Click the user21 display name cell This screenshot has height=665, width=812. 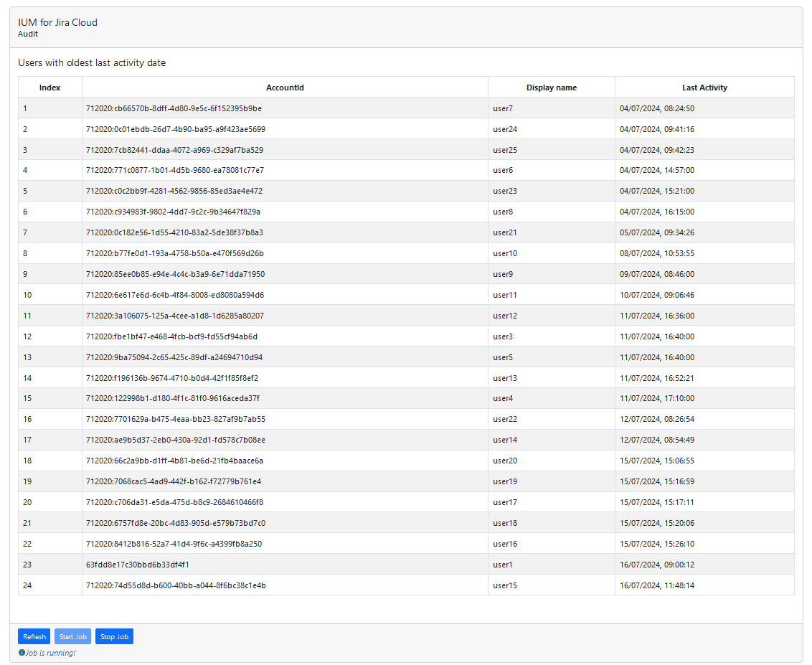coord(505,232)
